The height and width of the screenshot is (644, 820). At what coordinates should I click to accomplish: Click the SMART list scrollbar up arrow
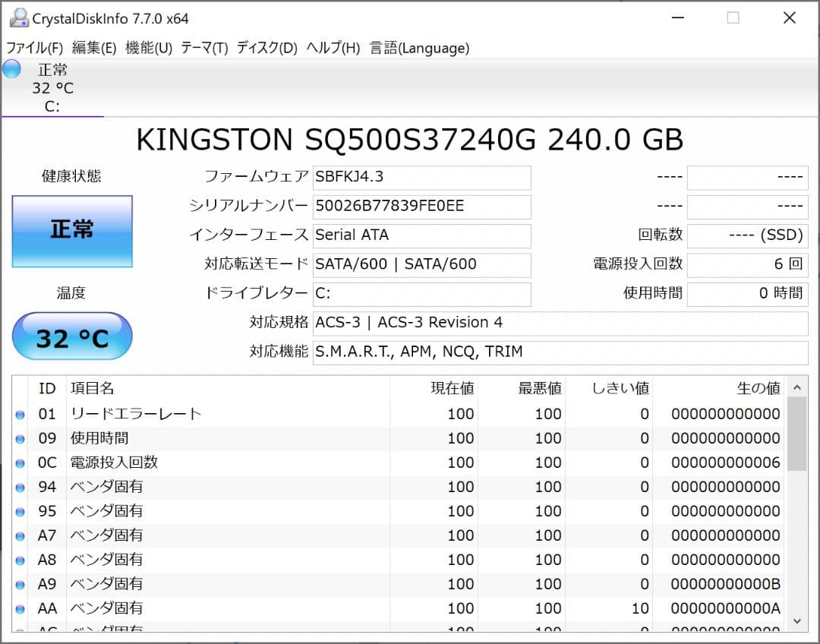(796, 387)
